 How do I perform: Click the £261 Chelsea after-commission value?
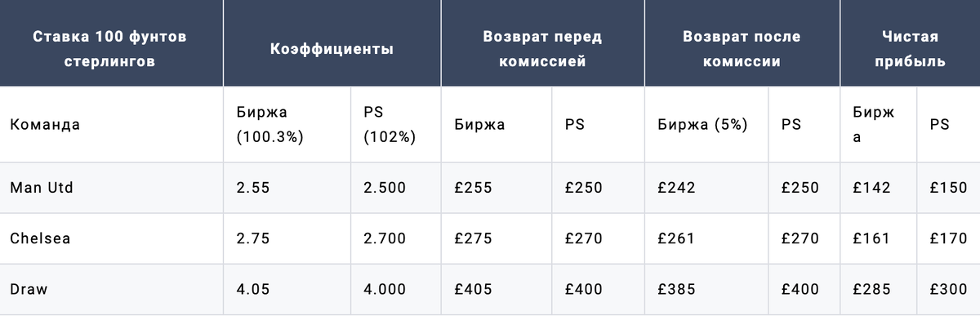pyautogui.click(x=676, y=238)
